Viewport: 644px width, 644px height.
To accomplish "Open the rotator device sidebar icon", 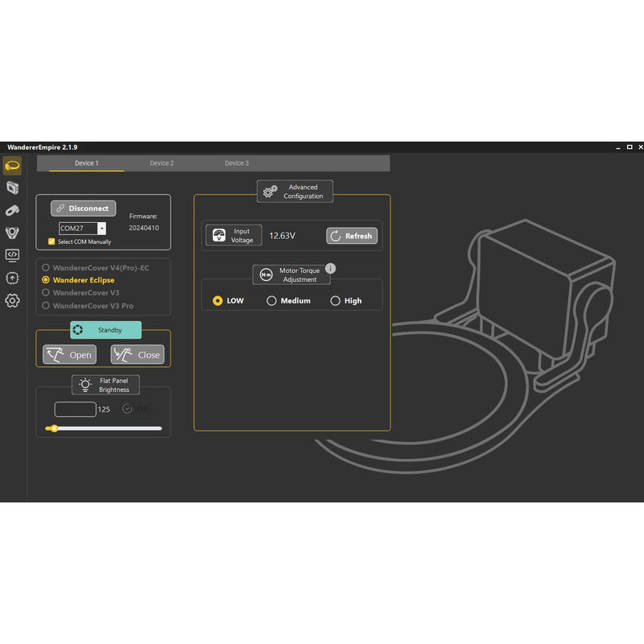I will [x=12, y=210].
